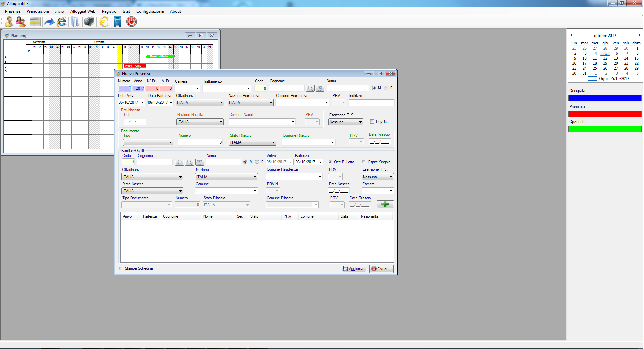
Task: Click the Documento Numero field
Action: pos(200,142)
